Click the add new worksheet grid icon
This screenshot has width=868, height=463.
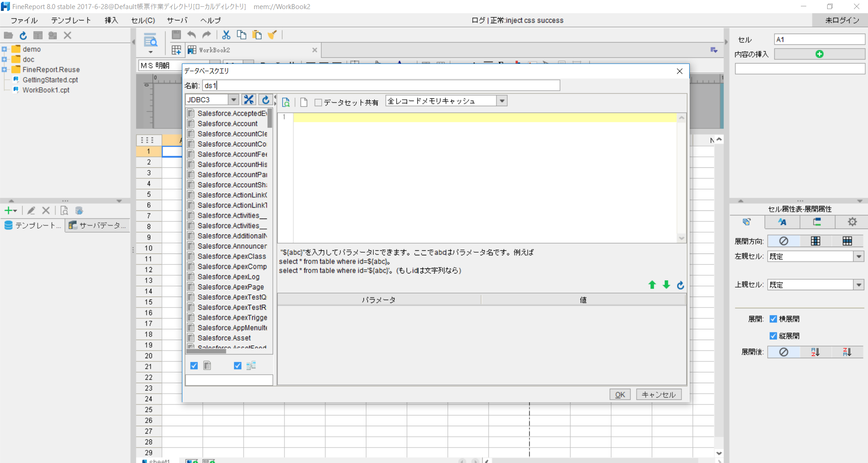tap(177, 50)
